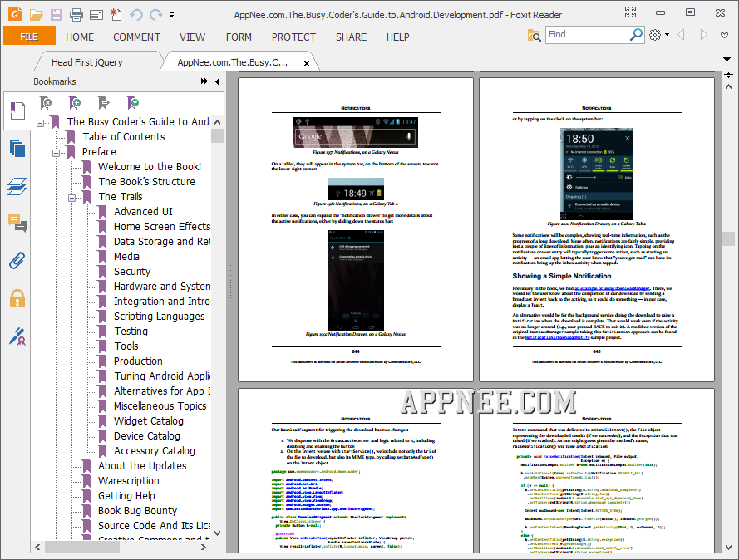Open the document tab list dropdown arrow
The height and width of the screenshot is (560, 739).
click(x=727, y=59)
